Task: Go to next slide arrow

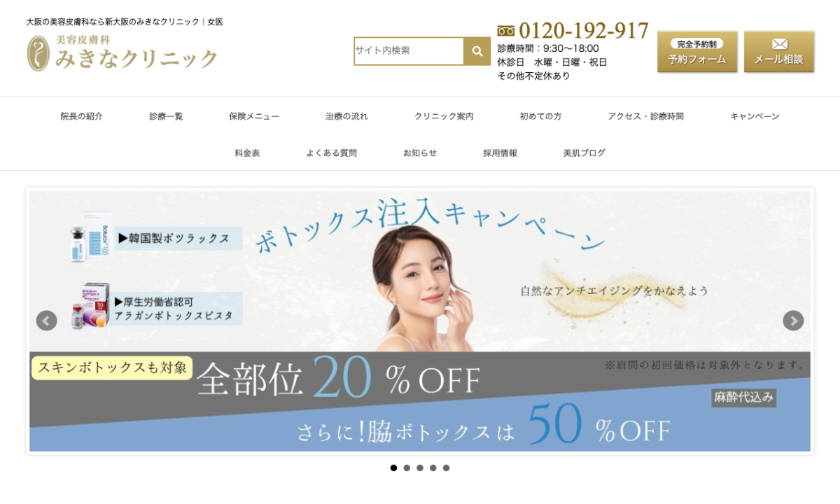Action: pos(793,321)
